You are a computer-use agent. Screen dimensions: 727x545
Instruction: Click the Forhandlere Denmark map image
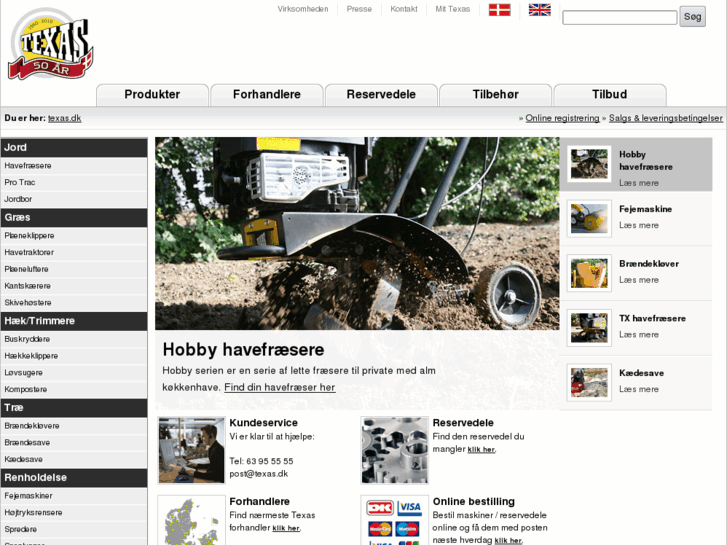(191, 520)
